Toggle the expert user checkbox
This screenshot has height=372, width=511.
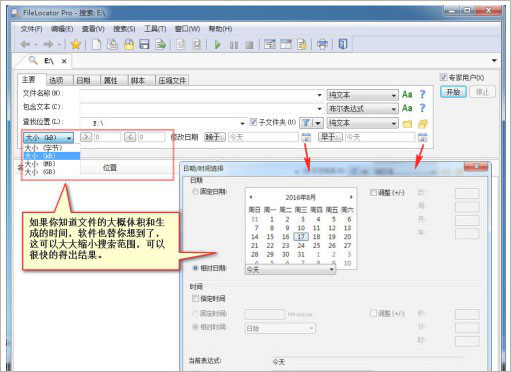click(443, 77)
